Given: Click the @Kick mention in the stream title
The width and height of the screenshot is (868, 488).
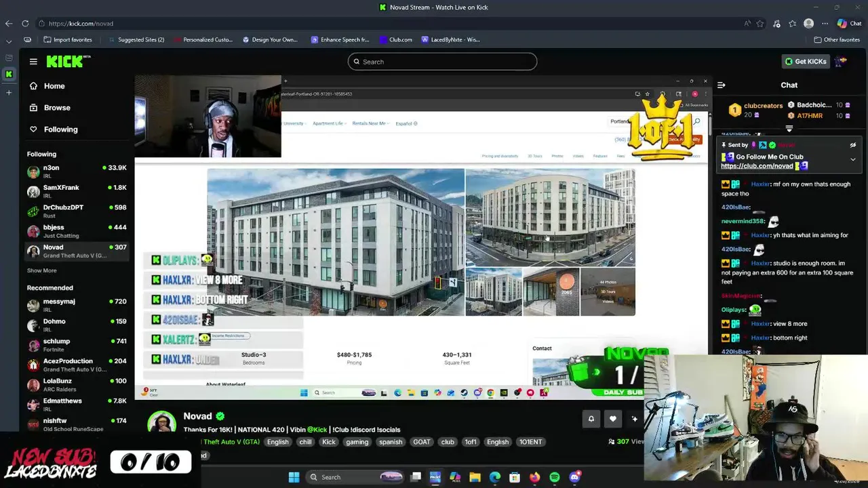Looking at the screenshot, I should (317, 430).
